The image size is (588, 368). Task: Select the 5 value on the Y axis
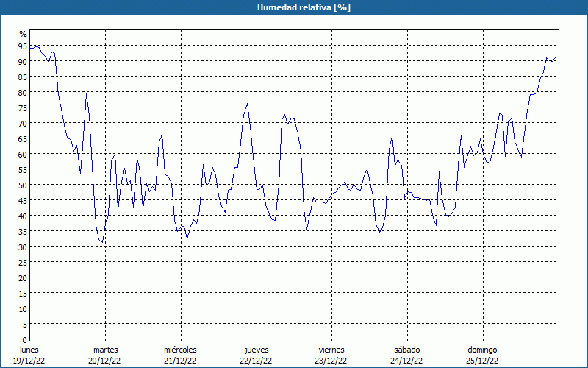(x=25, y=325)
